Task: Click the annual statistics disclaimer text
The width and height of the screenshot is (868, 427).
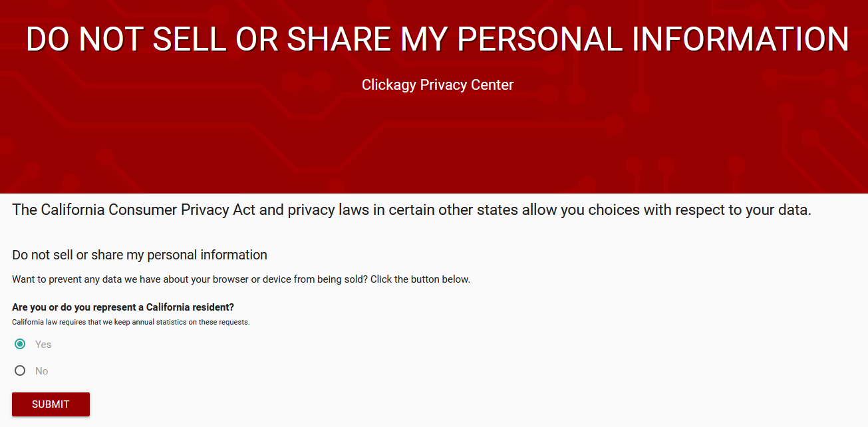Action: (x=130, y=321)
